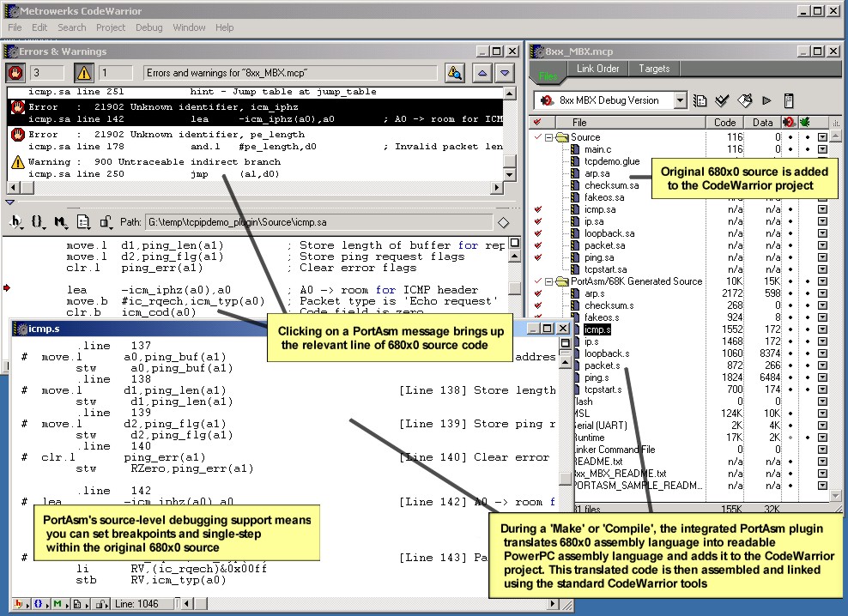The image size is (848, 616).
Task: Click the Target Settings icon in project toolbar
Action: click(700, 100)
